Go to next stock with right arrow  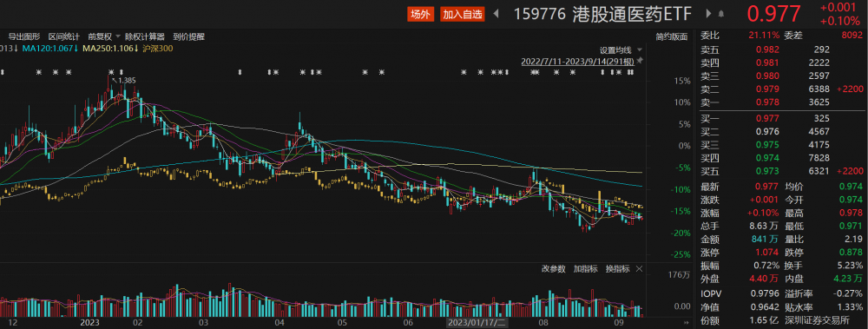point(708,14)
